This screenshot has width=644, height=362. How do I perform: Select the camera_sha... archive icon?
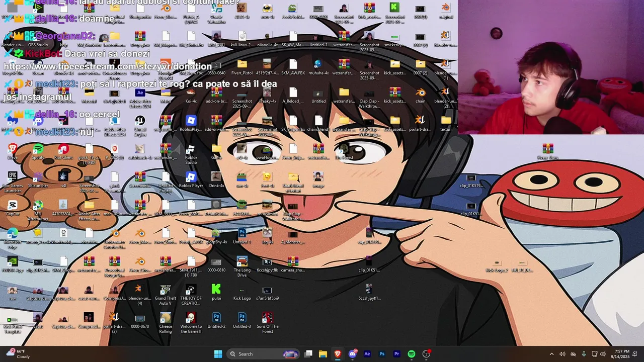(x=293, y=264)
